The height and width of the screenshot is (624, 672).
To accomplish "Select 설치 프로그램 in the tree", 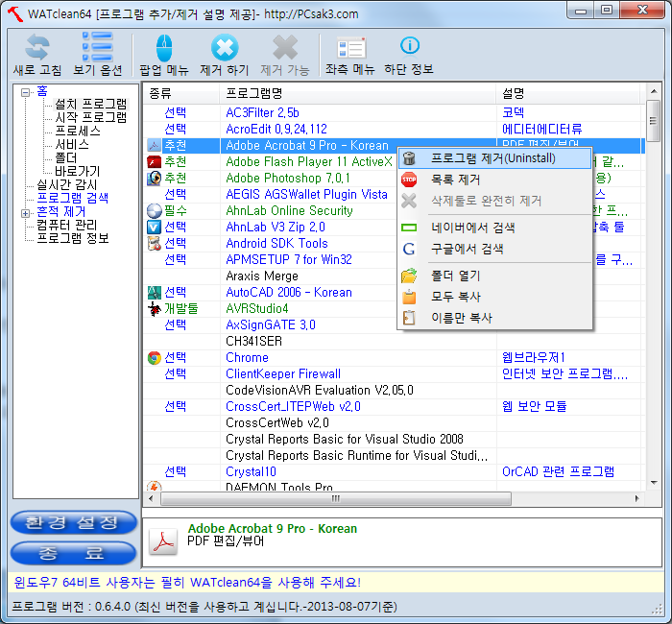I will click(x=91, y=104).
